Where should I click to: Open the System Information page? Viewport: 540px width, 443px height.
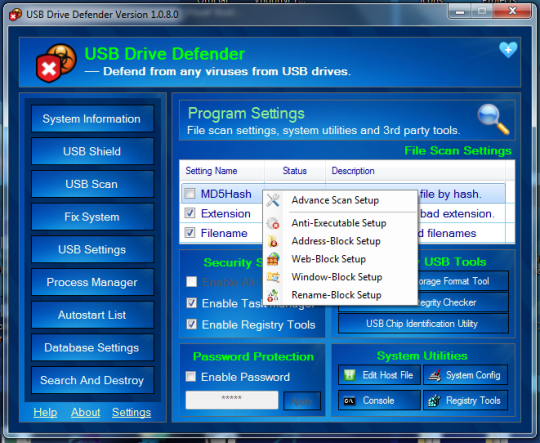click(92, 119)
